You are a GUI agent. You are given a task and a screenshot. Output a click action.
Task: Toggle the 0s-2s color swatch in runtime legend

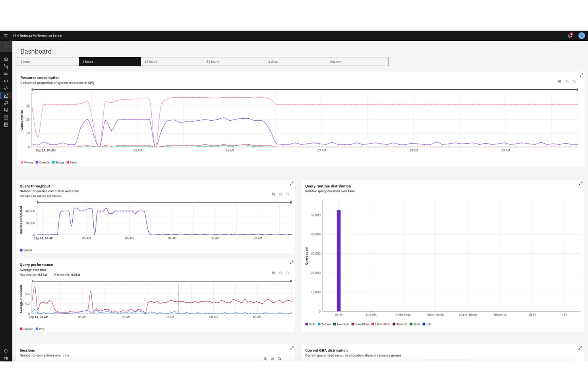pos(306,324)
